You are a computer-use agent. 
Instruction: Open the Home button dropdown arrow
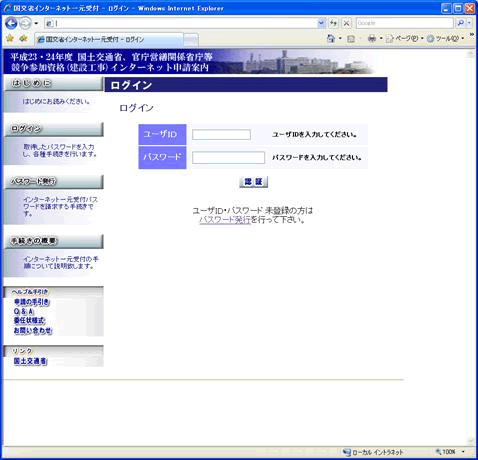[x=340, y=39]
